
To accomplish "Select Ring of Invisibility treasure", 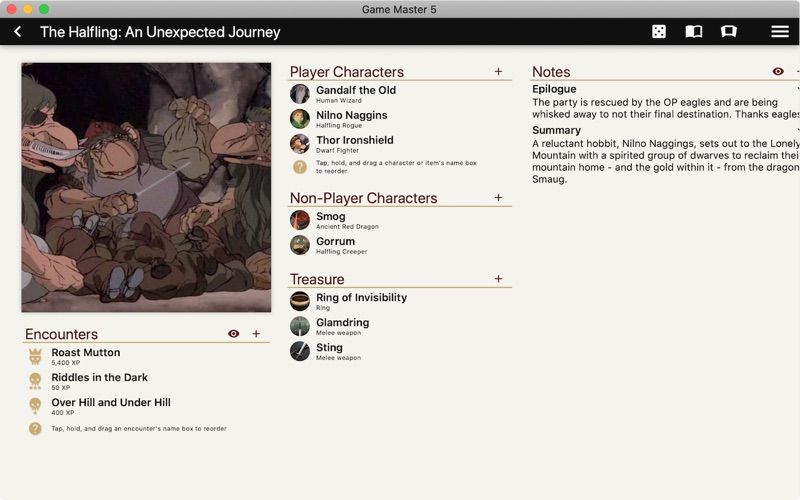I will [361, 297].
